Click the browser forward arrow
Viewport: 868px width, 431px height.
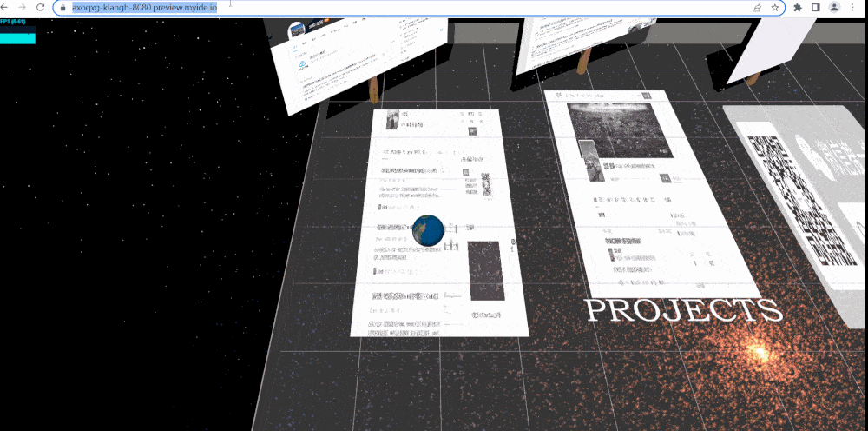point(23,8)
